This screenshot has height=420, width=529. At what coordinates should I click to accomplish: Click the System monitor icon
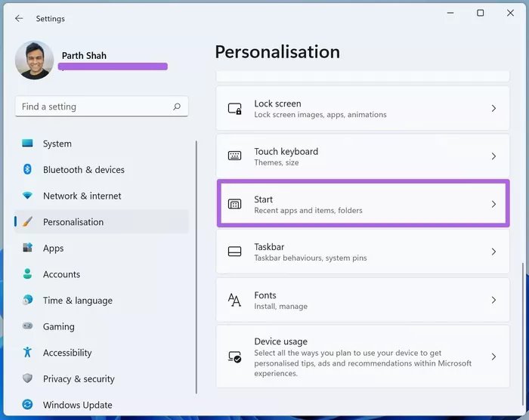coord(27,143)
